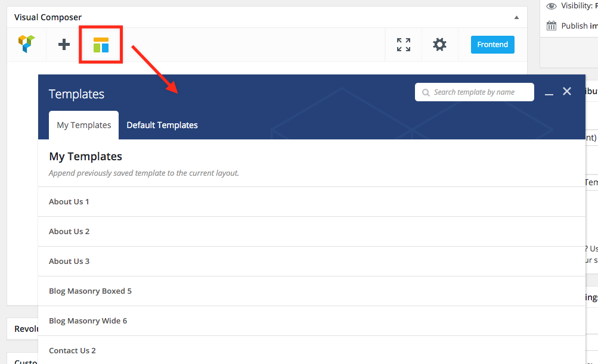Toggle fullscreen mode icon
This screenshot has width=598, height=364.
tap(404, 45)
